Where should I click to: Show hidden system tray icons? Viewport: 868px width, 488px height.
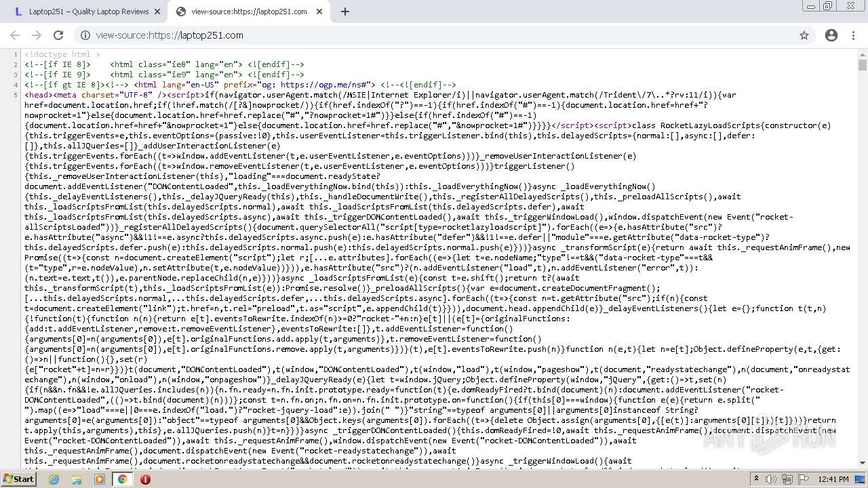(x=757, y=479)
